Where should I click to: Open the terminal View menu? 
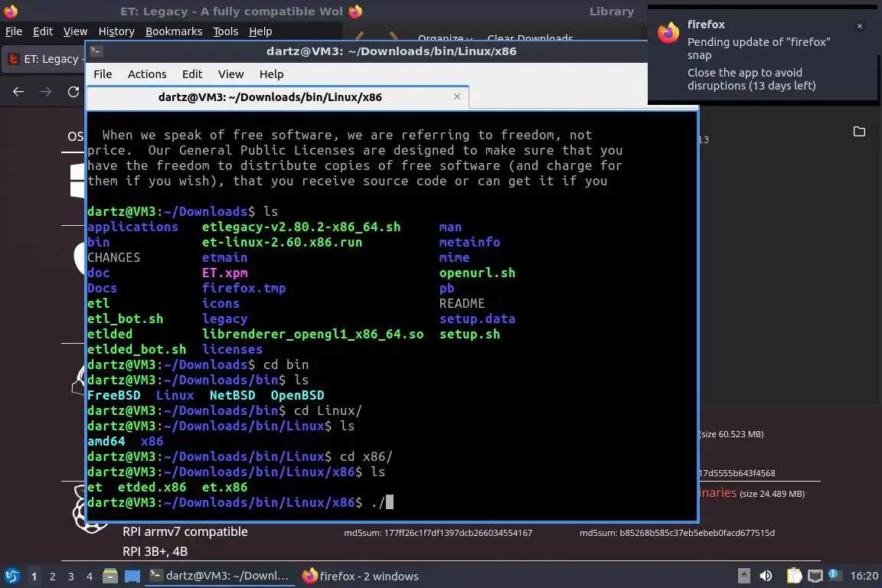tap(230, 74)
